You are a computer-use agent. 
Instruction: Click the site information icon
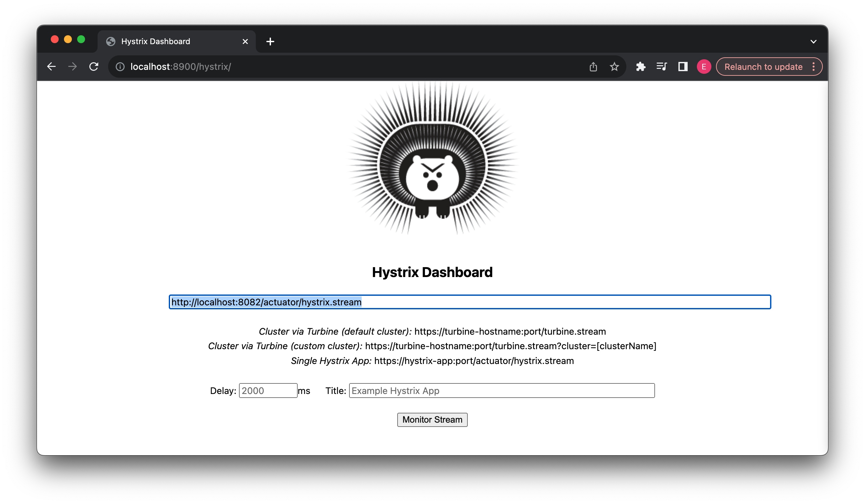(120, 67)
